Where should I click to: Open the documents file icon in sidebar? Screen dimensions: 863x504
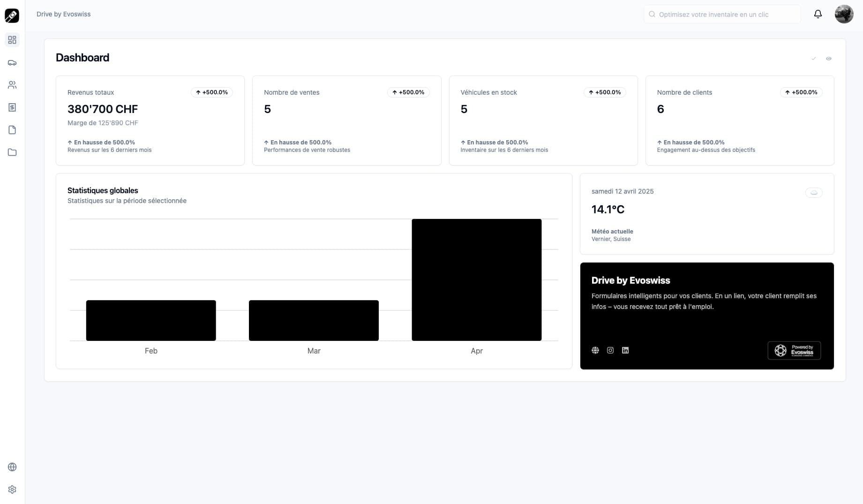[x=12, y=130]
